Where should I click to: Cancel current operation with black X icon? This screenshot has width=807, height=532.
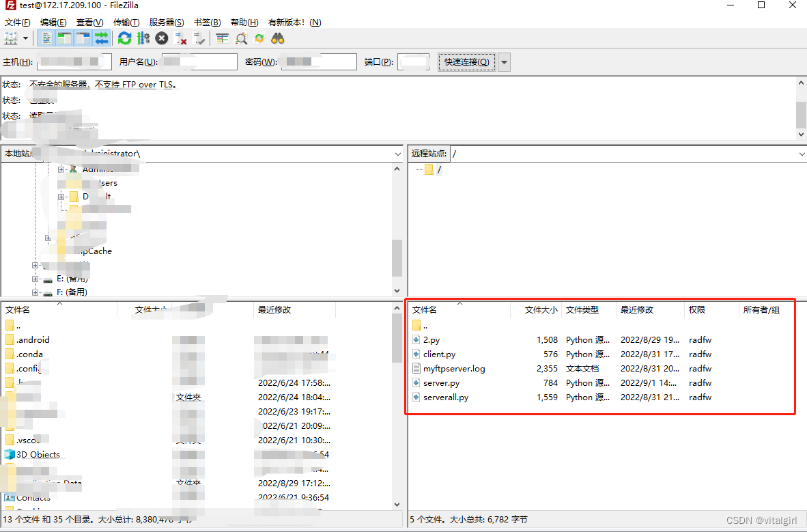pyautogui.click(x=162, y=38)
